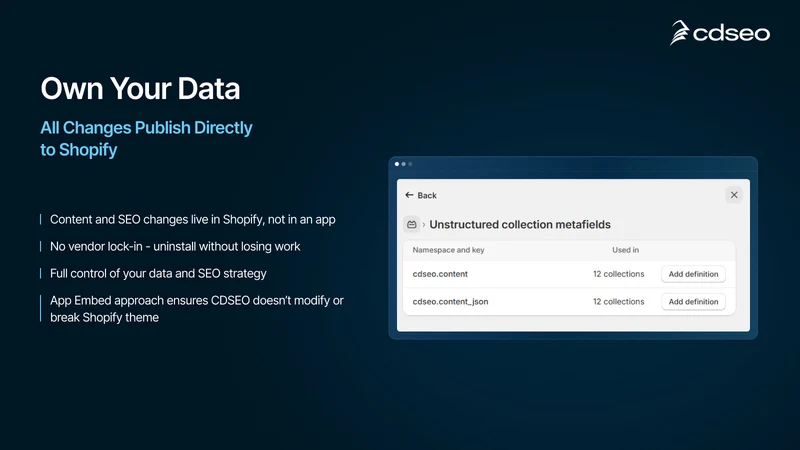Viewport: 800px width, 450px height.
Task: Click the breadcrumb chevron before the title
Action: tap(423, 224)
